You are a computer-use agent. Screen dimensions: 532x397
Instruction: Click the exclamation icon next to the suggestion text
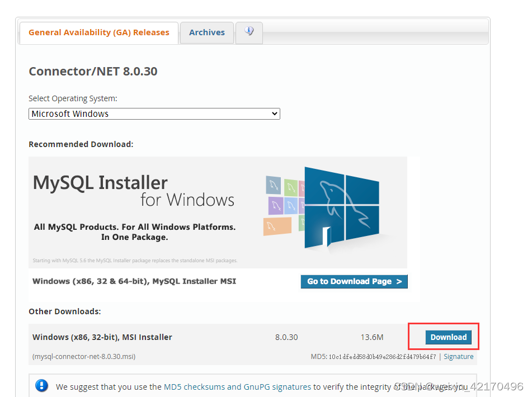pos(41,386)
